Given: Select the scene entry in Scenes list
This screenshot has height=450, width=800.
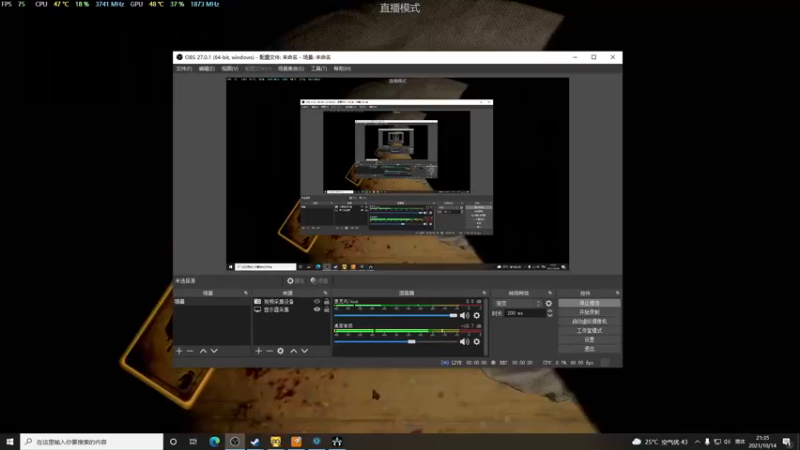Looking at the screenshot, I should coord(212,302).
